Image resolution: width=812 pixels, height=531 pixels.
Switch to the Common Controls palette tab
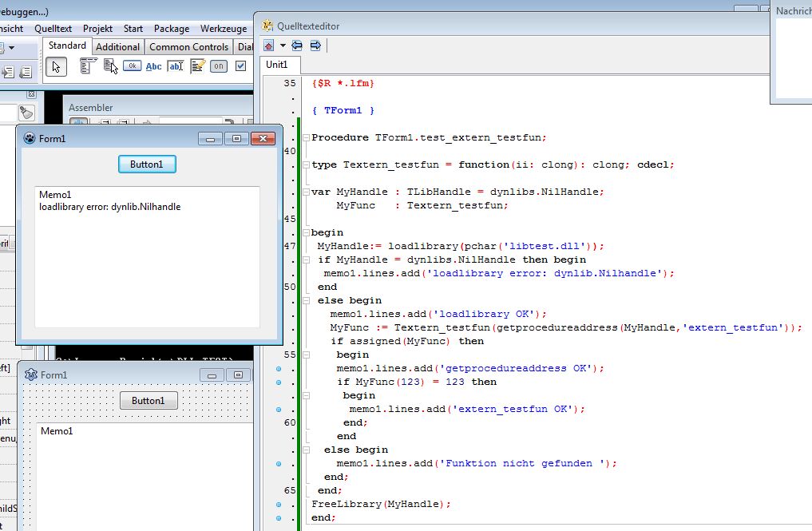[x=188, y=47]
